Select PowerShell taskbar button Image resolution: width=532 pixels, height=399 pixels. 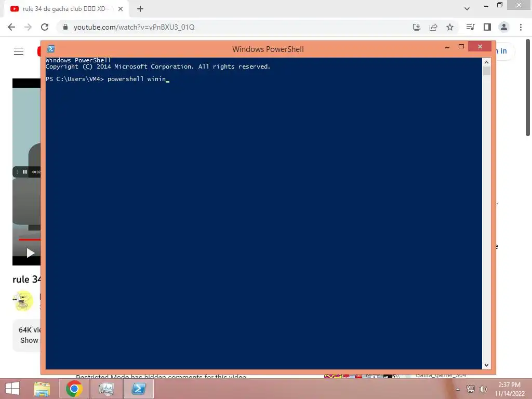138,389
